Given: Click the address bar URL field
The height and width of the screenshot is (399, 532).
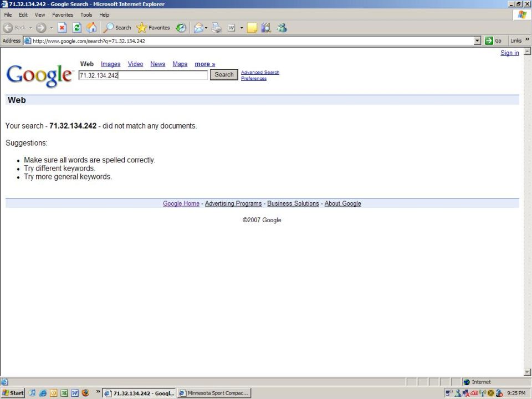Looking at the screenshot, I should (248, 40).
